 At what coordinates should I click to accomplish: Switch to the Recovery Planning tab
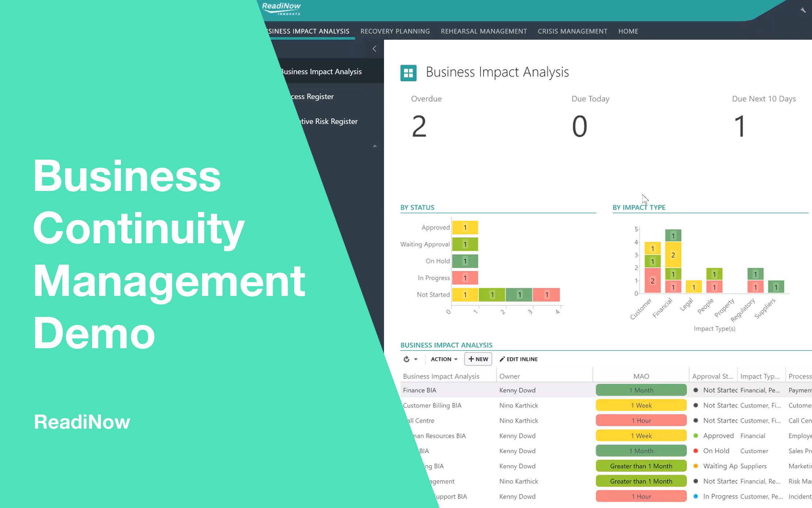coord(395,31)
